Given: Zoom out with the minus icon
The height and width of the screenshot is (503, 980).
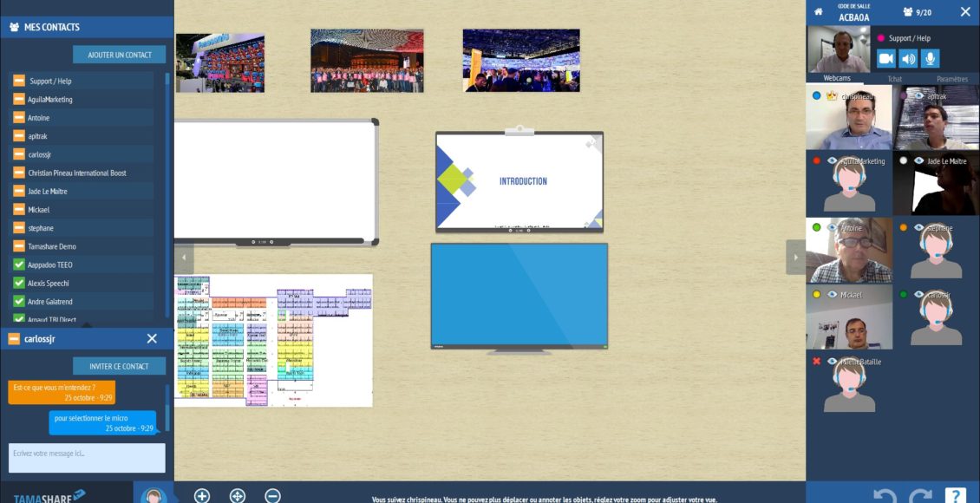Looking at the screenshot, I should pyautogui.click(x=272, y=495).
